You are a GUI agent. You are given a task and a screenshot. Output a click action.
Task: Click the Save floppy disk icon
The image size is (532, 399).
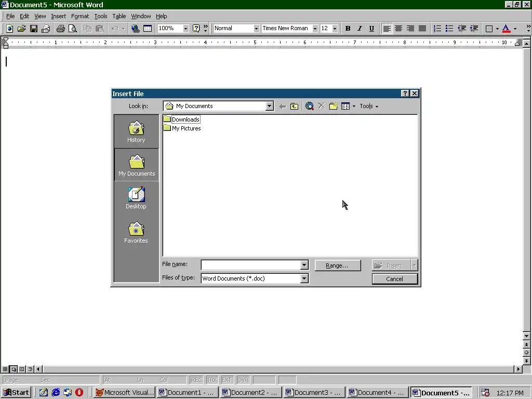coord(34,29)
